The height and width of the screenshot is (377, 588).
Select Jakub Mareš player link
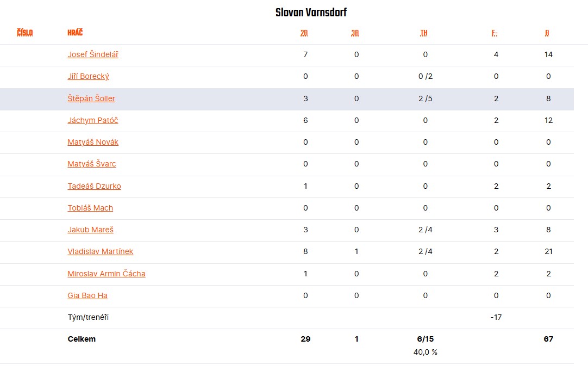[90, 230]
